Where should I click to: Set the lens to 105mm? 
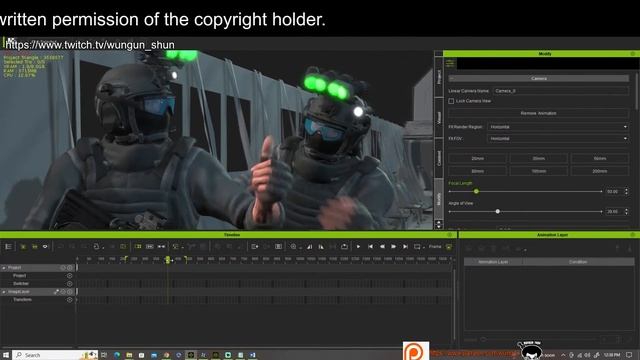538,171
